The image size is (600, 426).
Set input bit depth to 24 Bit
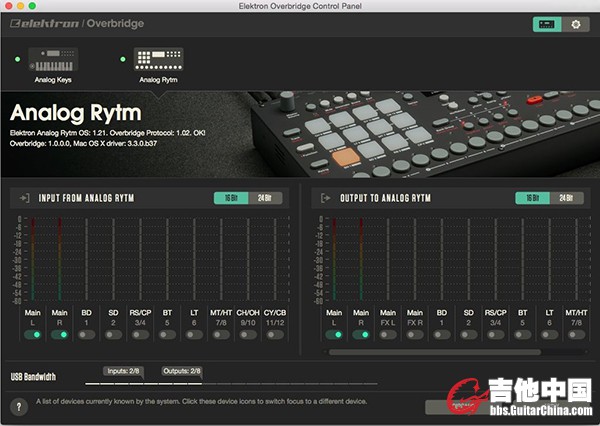pos(265,198)
